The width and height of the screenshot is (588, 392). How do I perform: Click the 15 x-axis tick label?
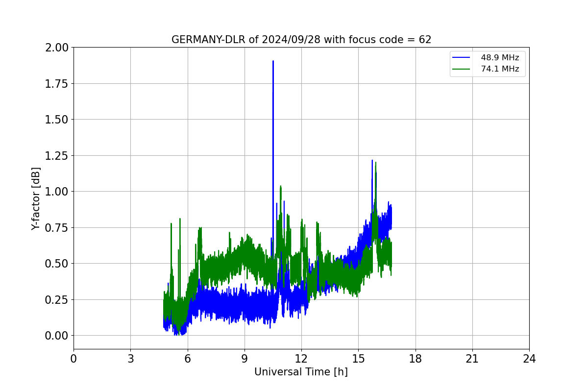[x=358, y=359]
